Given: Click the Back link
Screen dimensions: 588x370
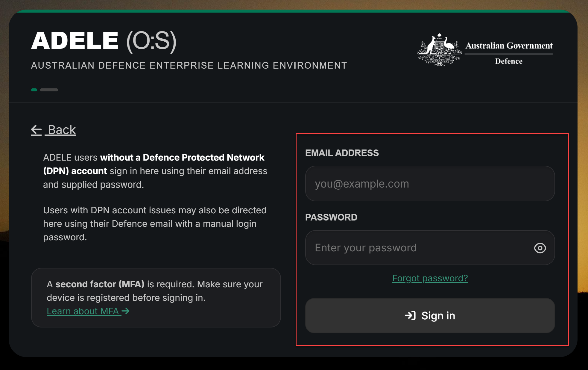Looking at the screenshot, I should (x=54, y=130).
